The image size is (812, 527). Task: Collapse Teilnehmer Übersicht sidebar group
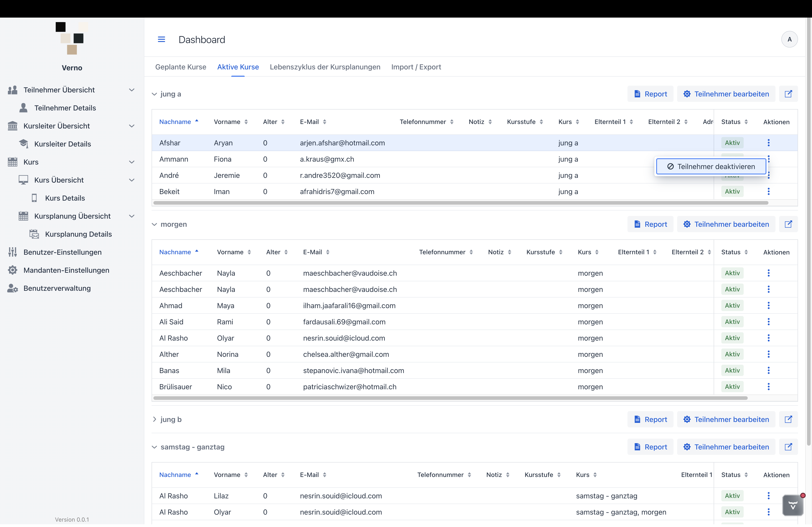[x=132, y=90]
